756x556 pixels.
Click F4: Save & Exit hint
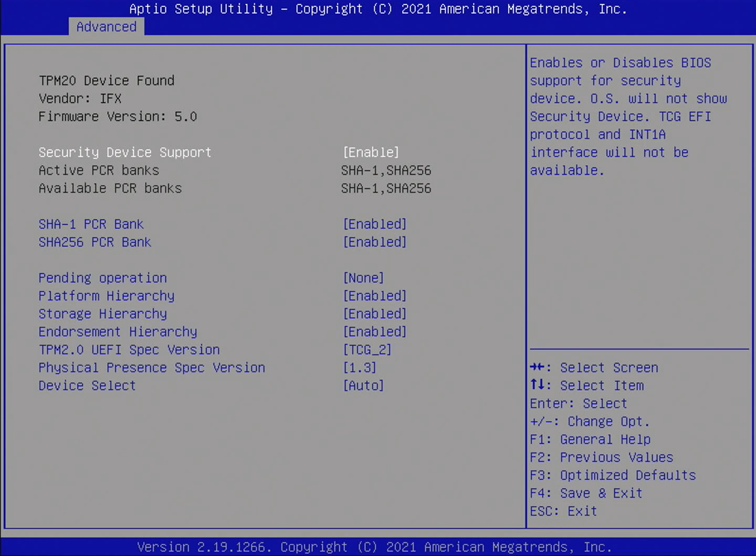(x=586, y=494)
